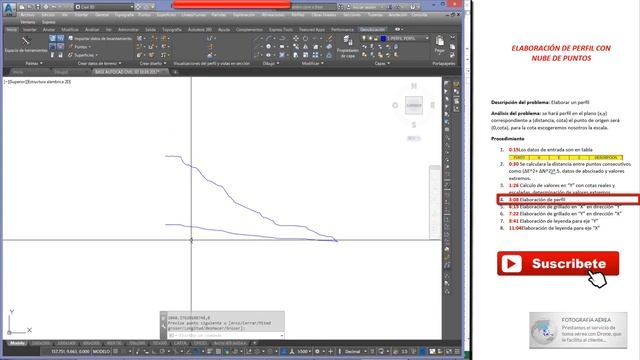Switch to the Geolocalización ribbon tab

click(x=372, y=30)
